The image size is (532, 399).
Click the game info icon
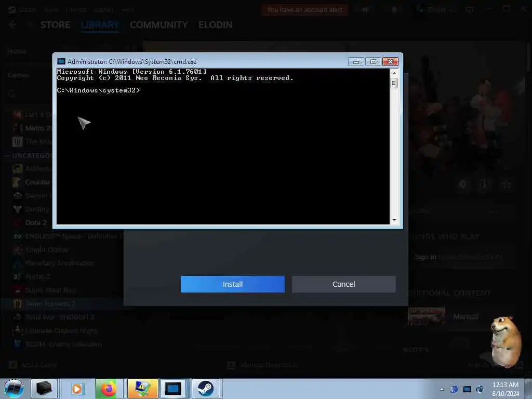coord(485,184)
